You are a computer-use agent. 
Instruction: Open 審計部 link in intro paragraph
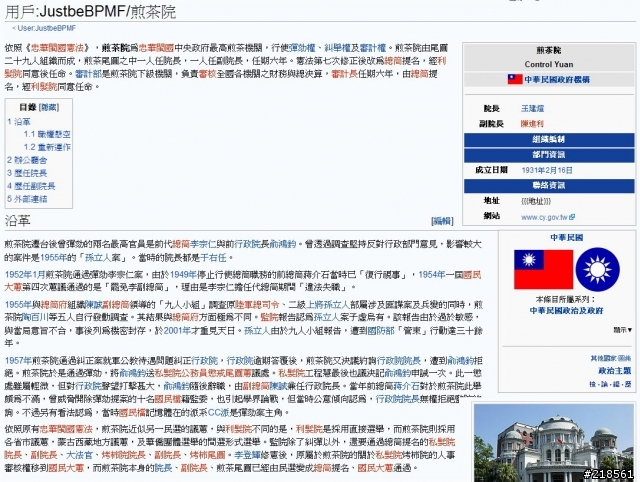click(88, 74)
